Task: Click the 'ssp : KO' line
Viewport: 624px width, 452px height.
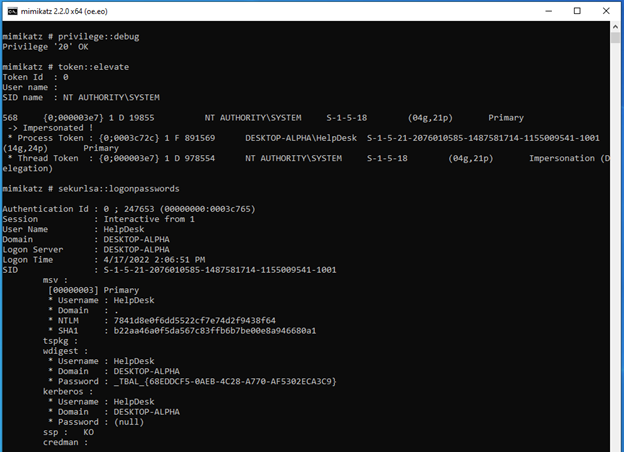Action: (x=68, y=432)
